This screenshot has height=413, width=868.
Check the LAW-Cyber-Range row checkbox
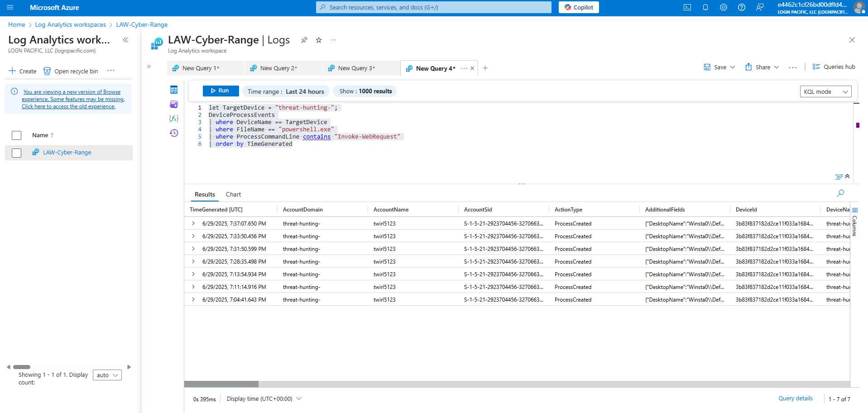[x=17, y=153]
